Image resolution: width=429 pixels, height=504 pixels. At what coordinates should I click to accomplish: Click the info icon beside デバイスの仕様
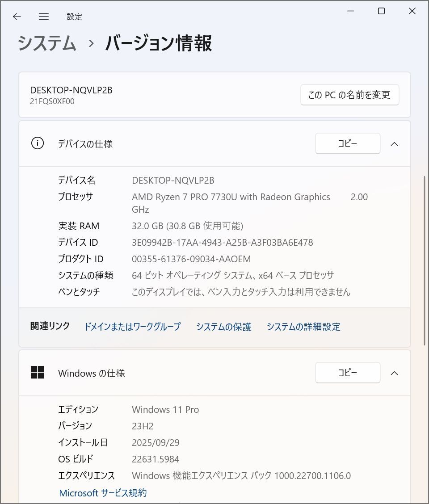(x=38, y=143)
